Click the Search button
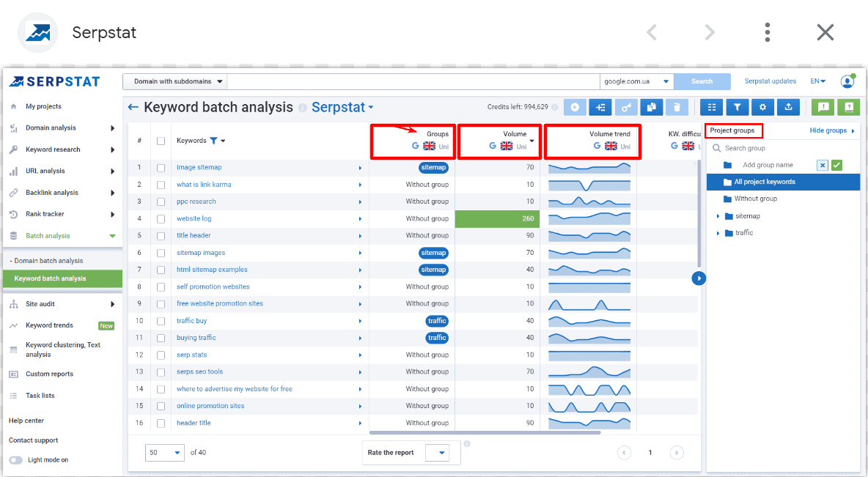The width and height of the screenshot is (868, 477). 702,81
